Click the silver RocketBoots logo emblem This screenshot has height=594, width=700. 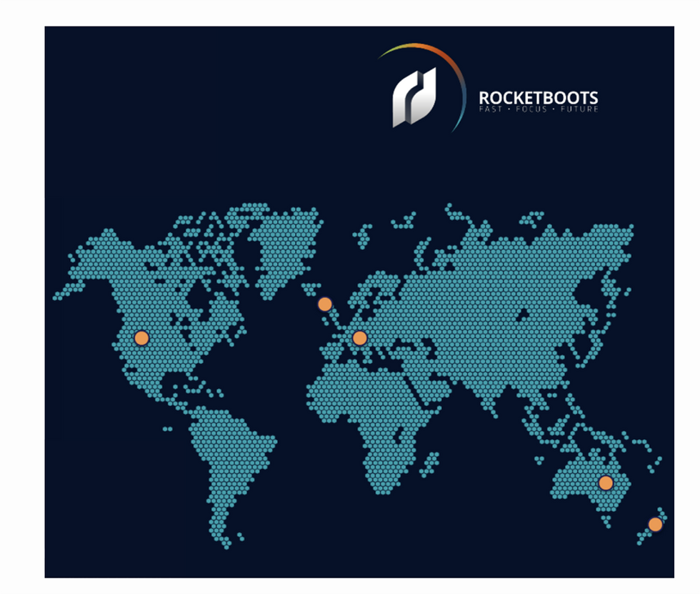click(x=414, y=97)
